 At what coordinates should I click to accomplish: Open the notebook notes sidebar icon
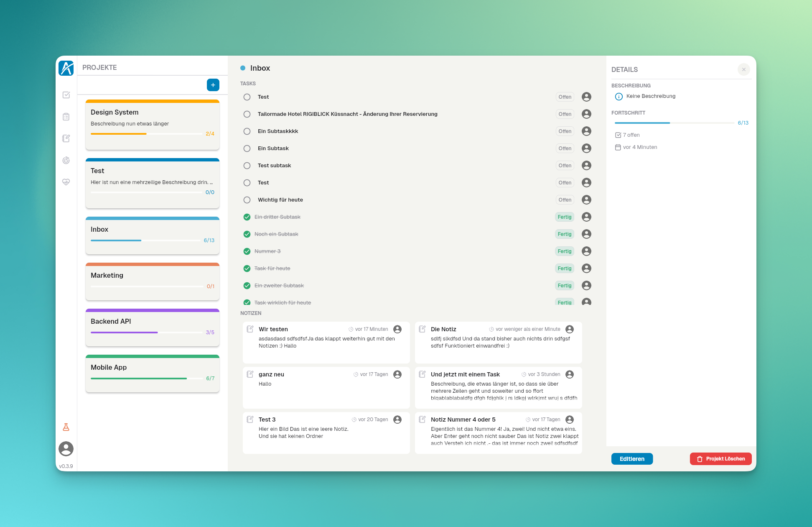coord(66,138)
